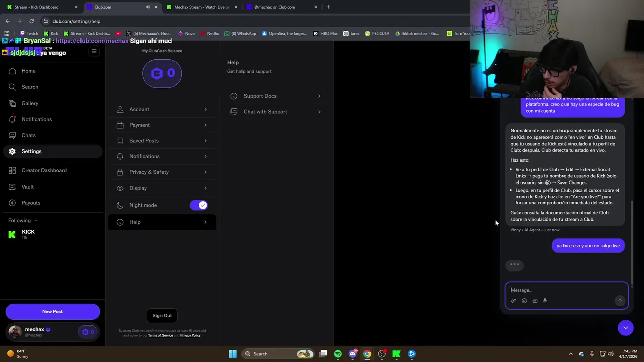Collapse the support chat widget
The image size is (644, 362).
(x=626, y=328)
